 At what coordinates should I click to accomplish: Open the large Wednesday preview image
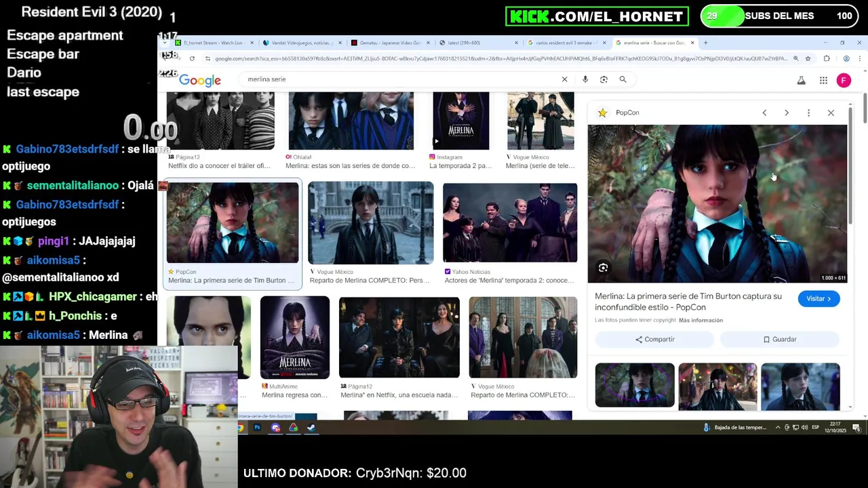click(x=717, y=203)
